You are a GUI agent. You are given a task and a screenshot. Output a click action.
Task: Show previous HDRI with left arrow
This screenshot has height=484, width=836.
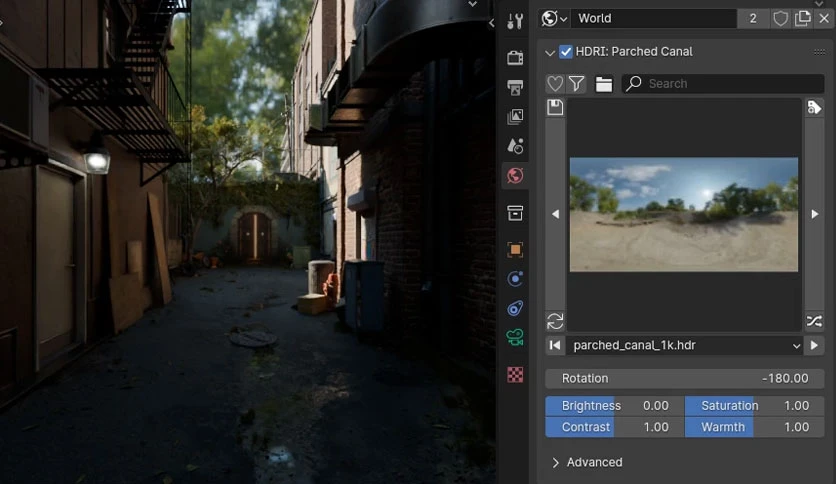555,214
